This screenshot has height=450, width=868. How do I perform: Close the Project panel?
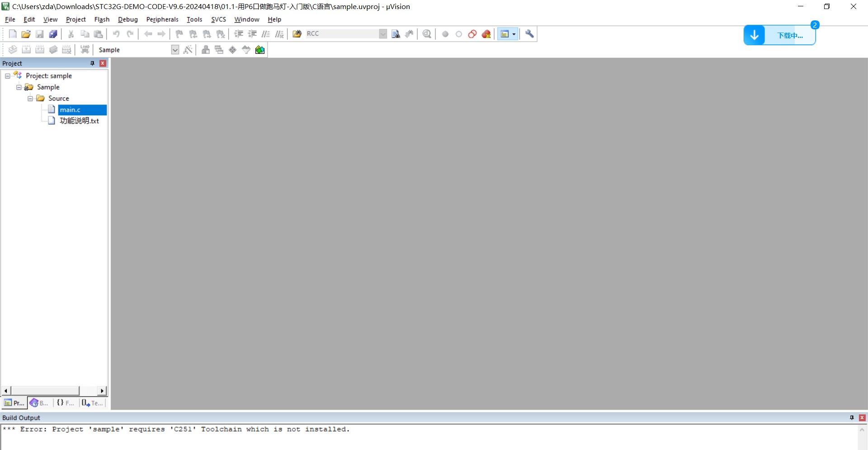pyautogui.click(x=103, y=63)
